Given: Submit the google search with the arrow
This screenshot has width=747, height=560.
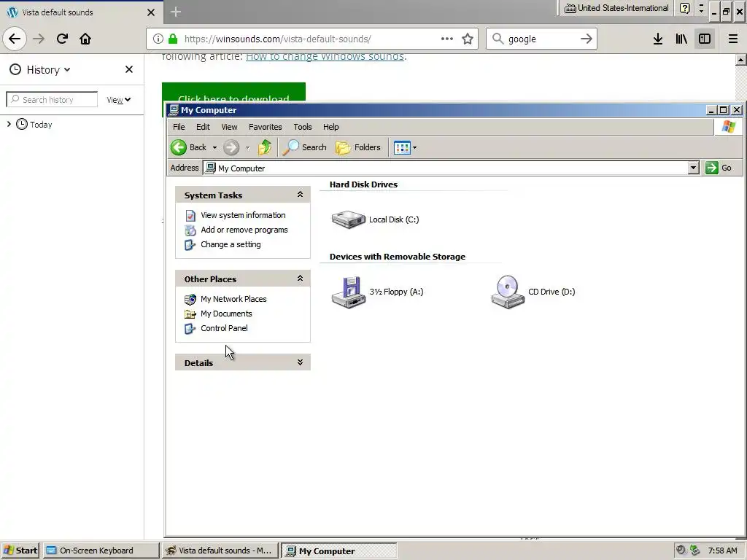Looking at the screenshot, I should tap(586, 39).
